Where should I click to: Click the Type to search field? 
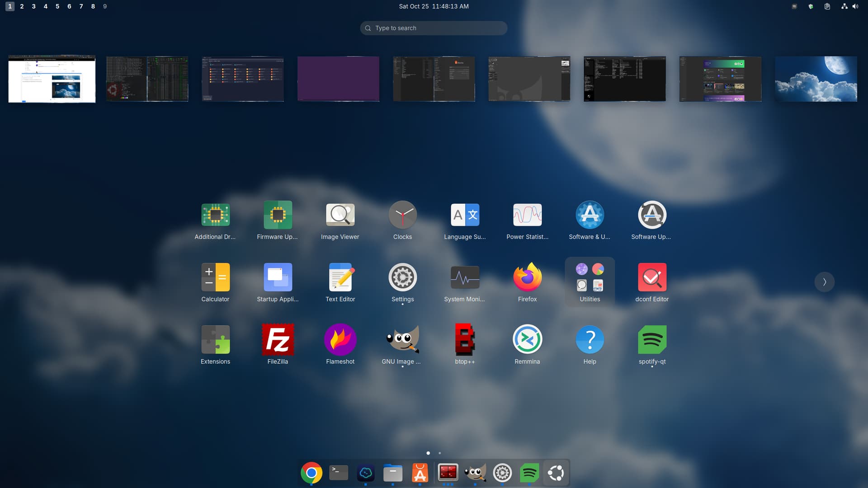[434, 28]
